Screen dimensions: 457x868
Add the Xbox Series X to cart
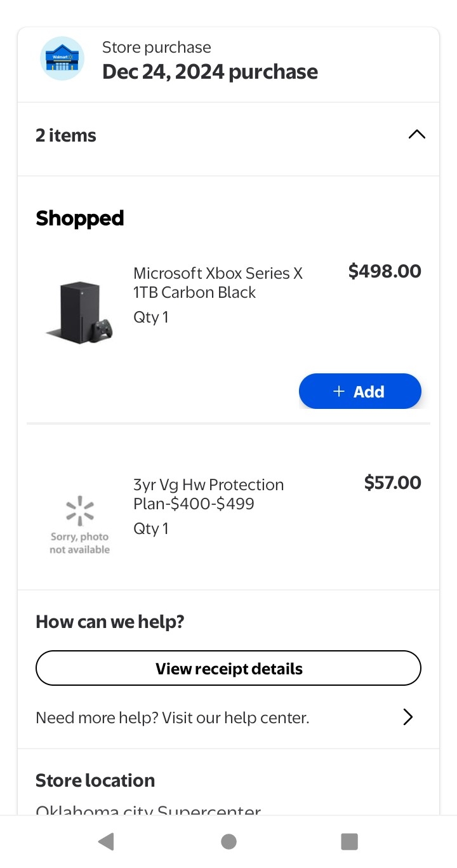[360, 391]
